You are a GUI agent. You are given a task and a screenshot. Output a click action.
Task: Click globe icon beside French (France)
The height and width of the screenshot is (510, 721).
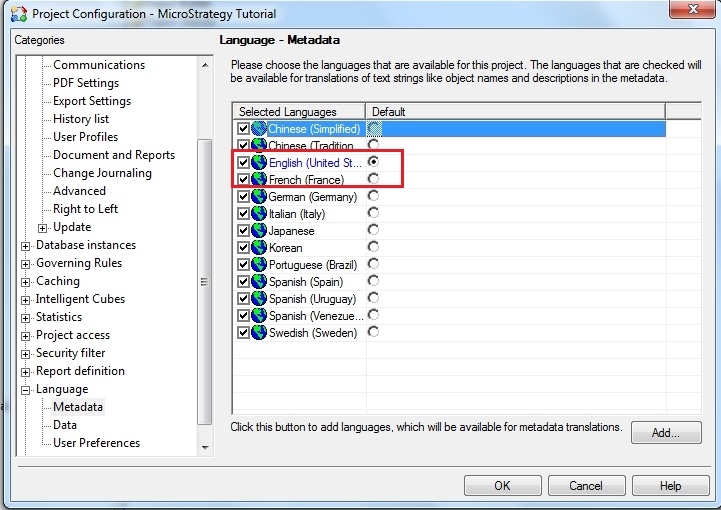click(259, 179)
